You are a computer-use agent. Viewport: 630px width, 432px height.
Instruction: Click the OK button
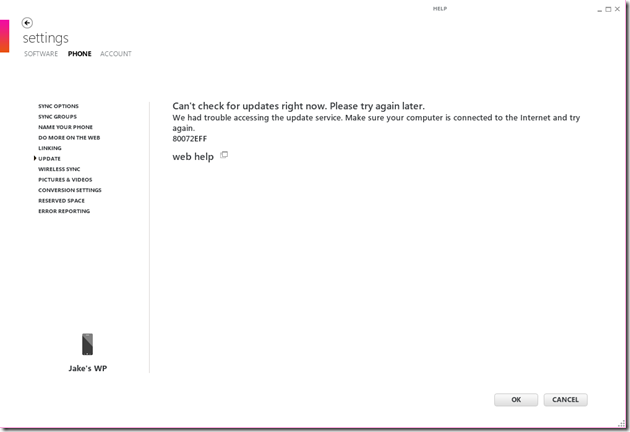pyautogui.click(x=516, y=399)
